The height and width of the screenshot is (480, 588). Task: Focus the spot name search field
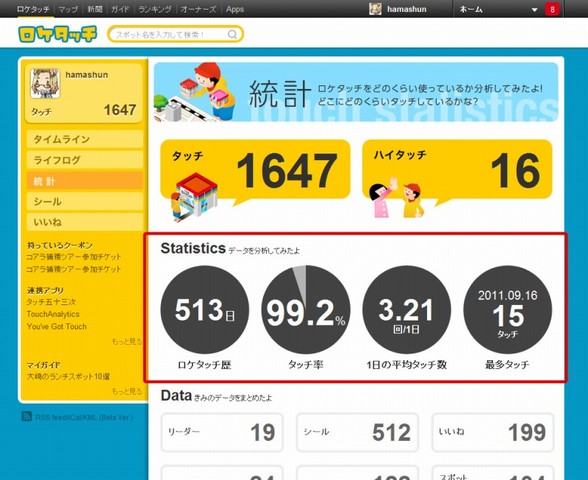click(x=176, y=34)
